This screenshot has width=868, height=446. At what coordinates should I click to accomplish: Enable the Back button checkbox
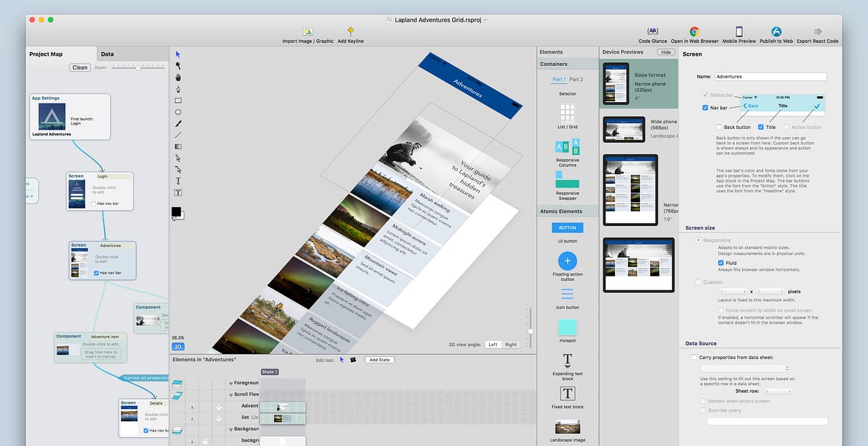pos(719,127)
